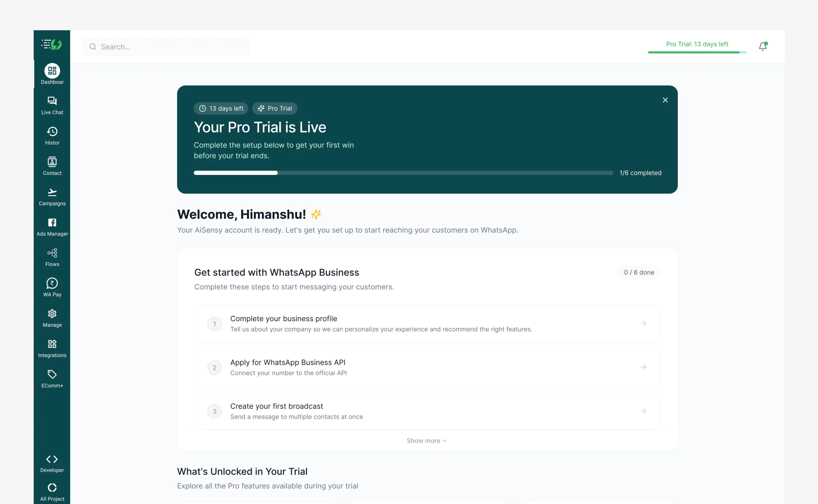Open the Apply for WhatsApp Business API step
Viewport: 818px width, 504px height.
[x=426, y=367]
